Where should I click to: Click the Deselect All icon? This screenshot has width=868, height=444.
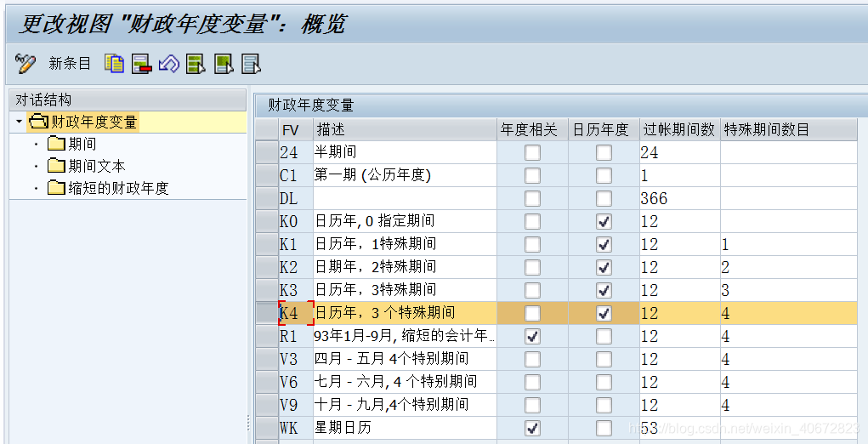(252, 64)
